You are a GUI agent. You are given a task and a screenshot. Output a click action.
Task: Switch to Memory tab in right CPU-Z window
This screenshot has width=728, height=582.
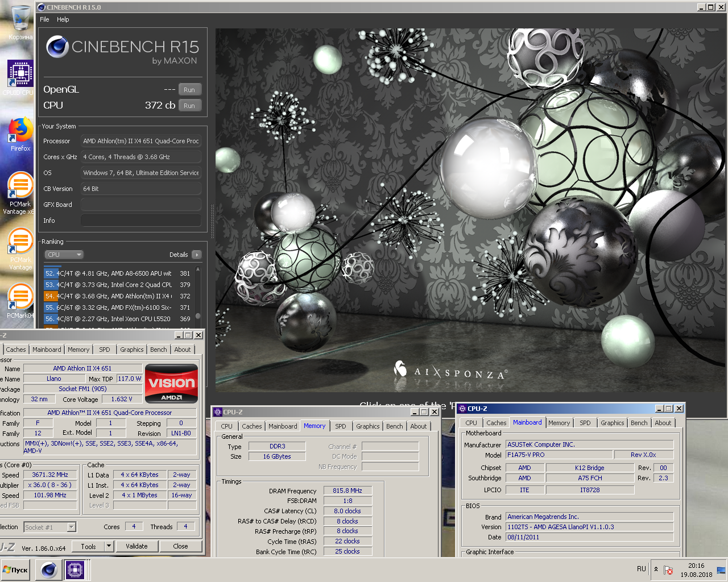click(x=559, y=423)
